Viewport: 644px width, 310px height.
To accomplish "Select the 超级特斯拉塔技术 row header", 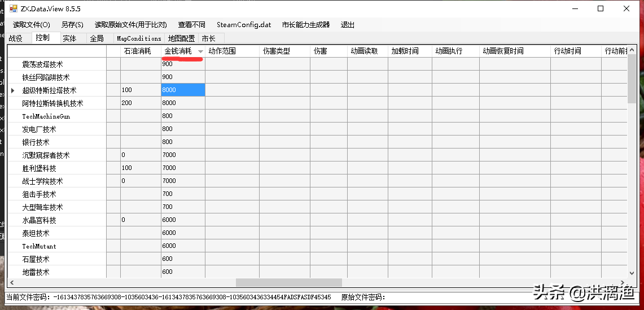I will (x=57, y=90).
